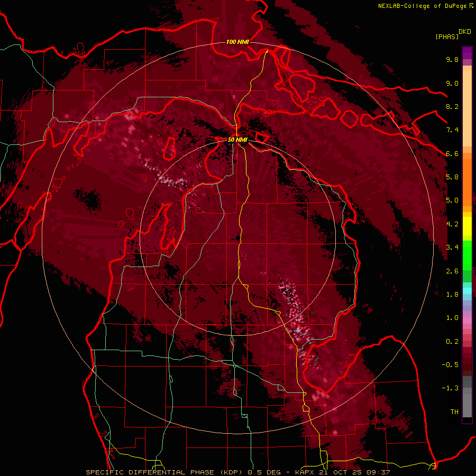Screen dimensions: 476x476
Task: Click the [PHAS] units label
Action: coord(447,36)
